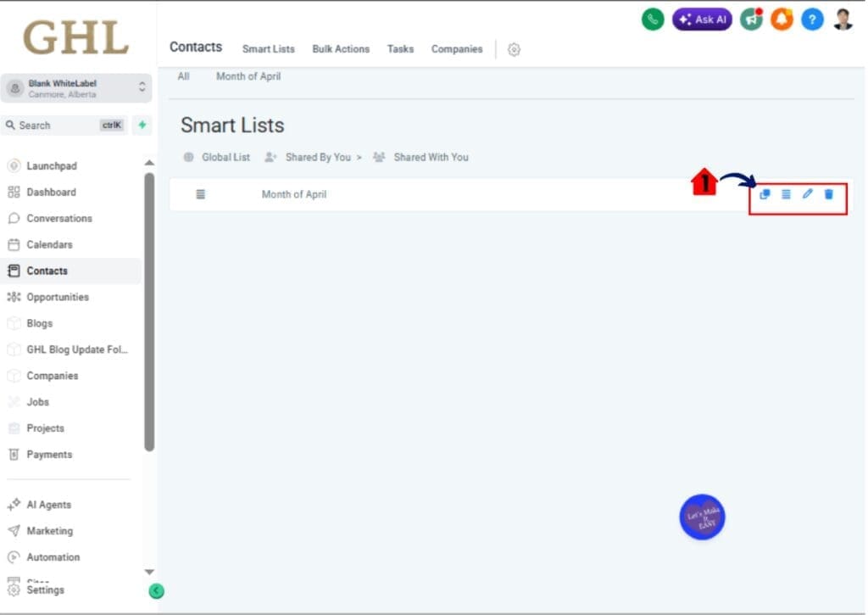Open the orange notifications bell
This screenshot has height=615, width=868.
782,20
